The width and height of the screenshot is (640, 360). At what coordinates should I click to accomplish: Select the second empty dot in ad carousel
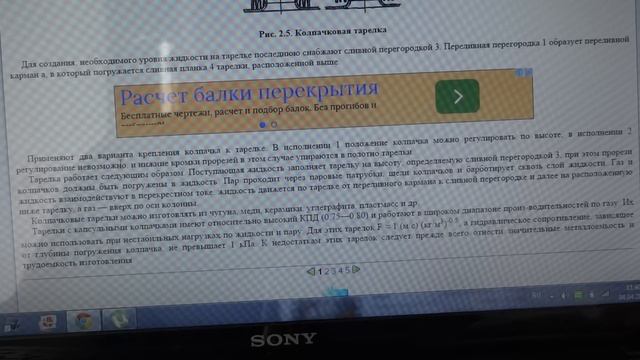[x=274, y=124]
